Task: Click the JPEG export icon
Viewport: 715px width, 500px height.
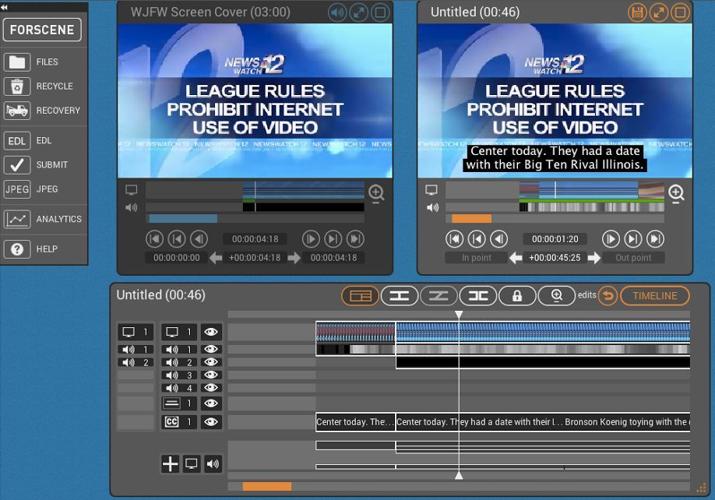Action: [x=17, y=189]
